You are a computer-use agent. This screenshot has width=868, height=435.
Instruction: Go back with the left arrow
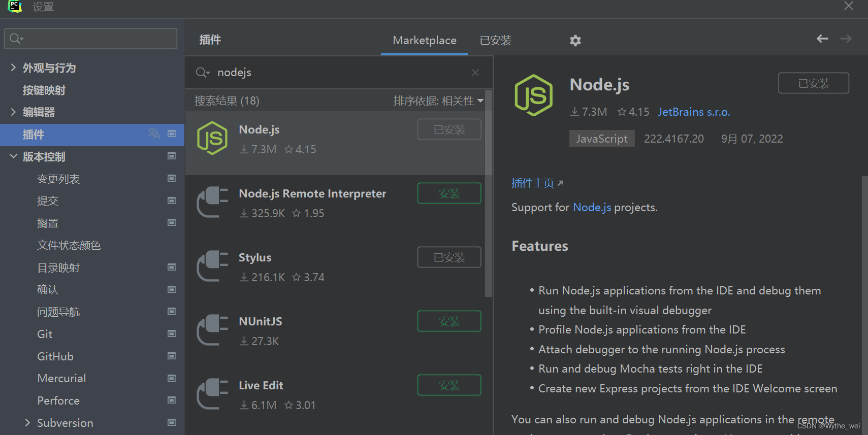(x=822, y=39)
